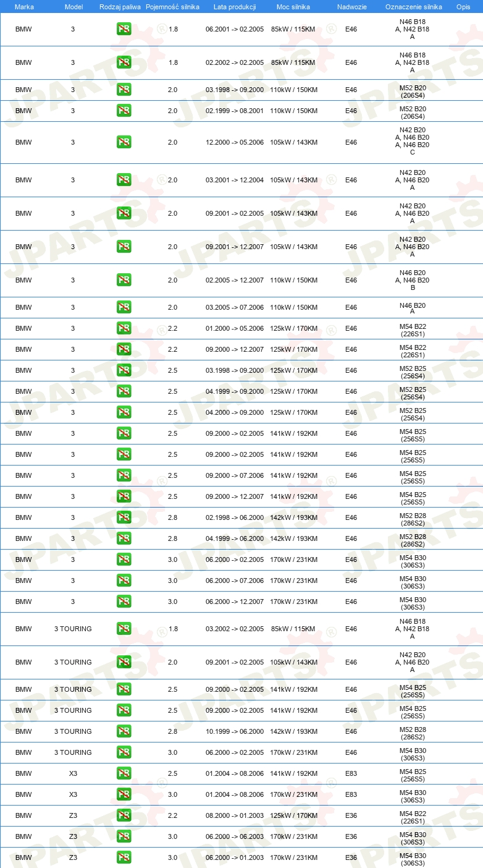Click fuel icon in 03.2005 -> 07.2006 row
The image size is (483, 868).
pyautogui.click(x=124, y=307)
